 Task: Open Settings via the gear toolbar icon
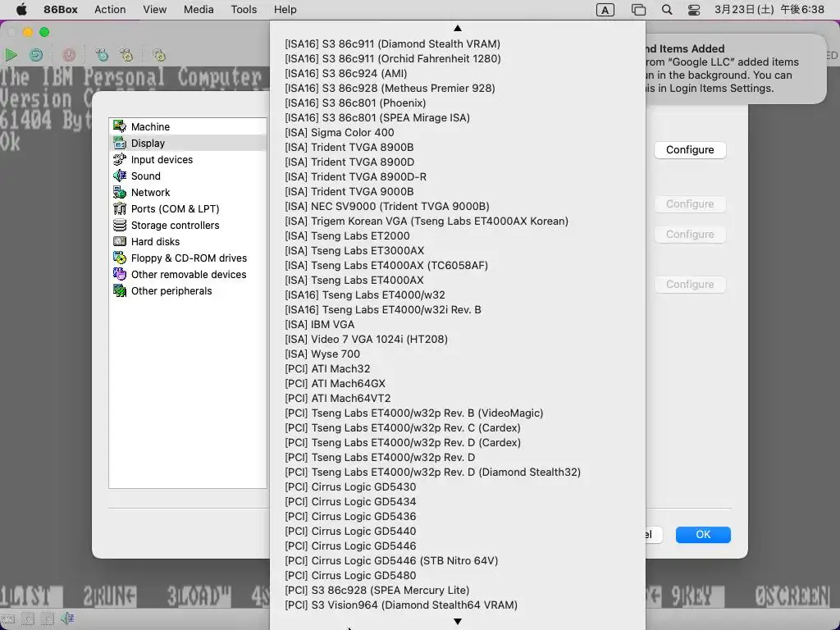[158, 55]
